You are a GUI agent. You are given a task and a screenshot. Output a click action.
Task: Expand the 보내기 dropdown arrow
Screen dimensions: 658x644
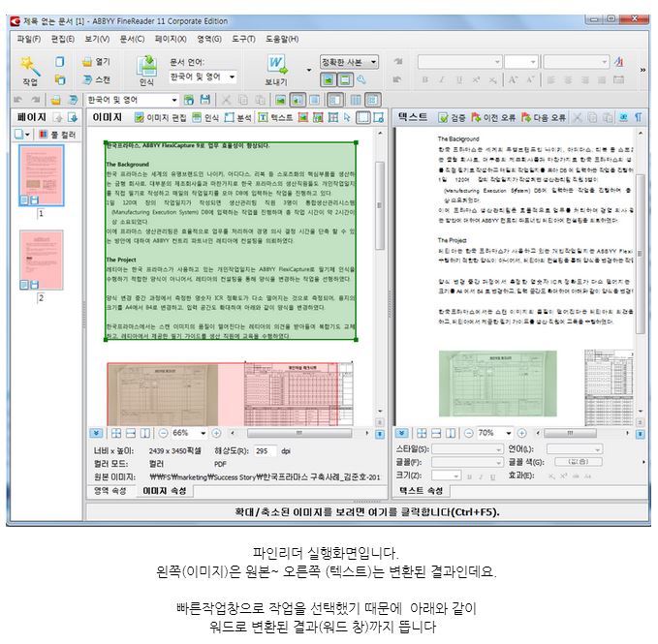(x=309, y=70)
